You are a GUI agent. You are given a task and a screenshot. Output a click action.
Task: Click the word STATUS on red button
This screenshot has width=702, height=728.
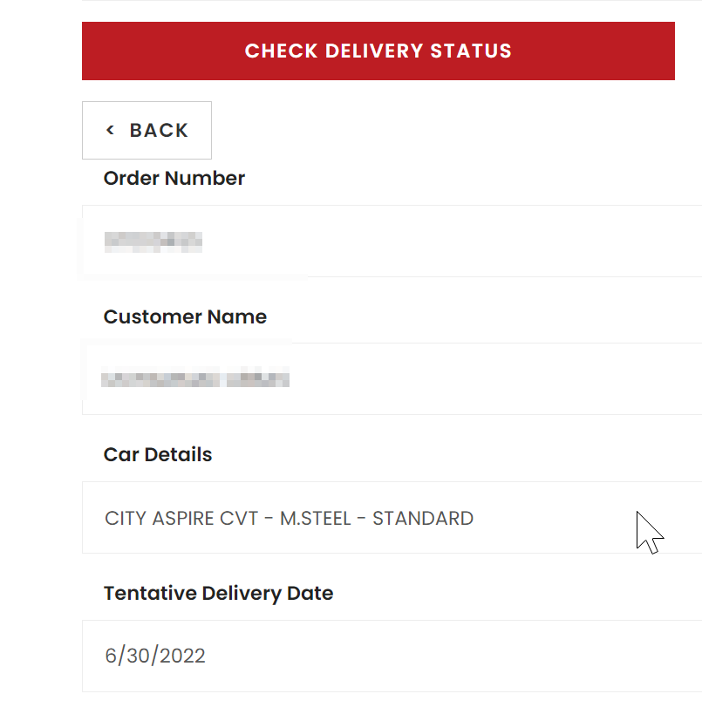[x=471, y=51]
